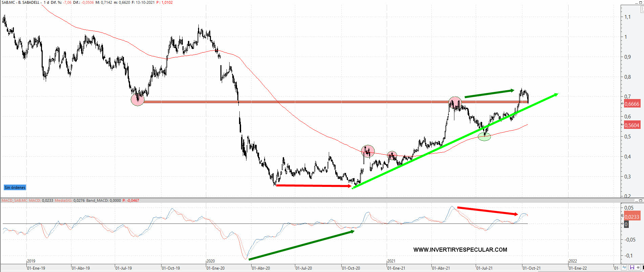Click the MACD_SAB.MC indicator header label
Image resolution: width=644 pixels, height=272 pixels.
[x=15, y=200]
